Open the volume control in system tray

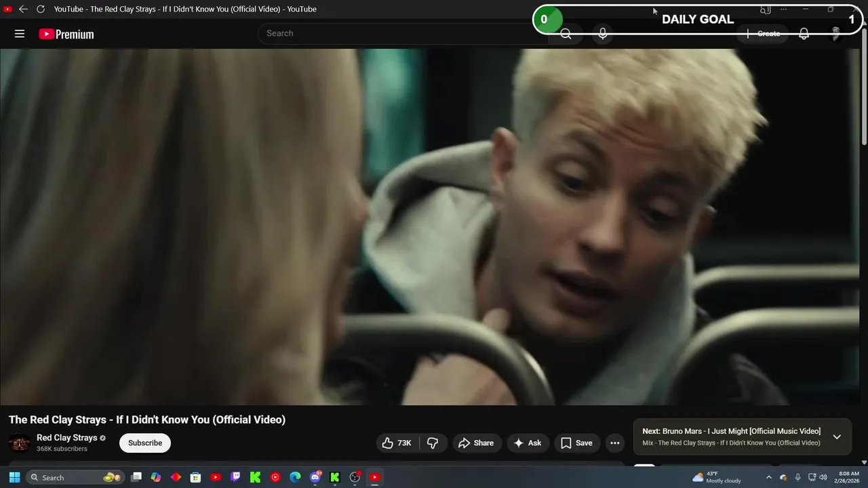(x=823, y=477)
